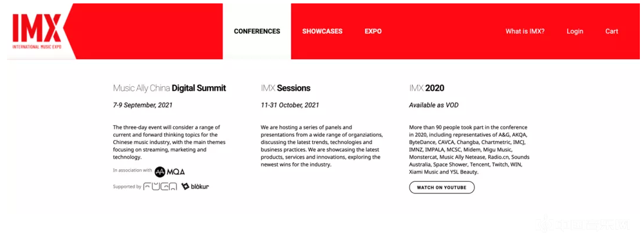Click the IMX Sessions panels description paragraph
This screenshot has height=235, width=644.
(x=322, y=146)
